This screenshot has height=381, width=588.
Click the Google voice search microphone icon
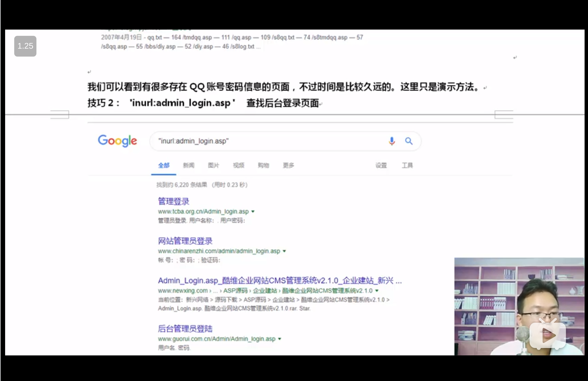pyautogui.click(x=392, y=141)
